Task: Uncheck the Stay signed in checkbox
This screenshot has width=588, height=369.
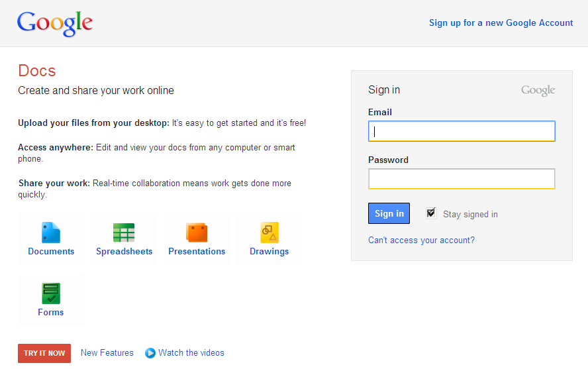Action: click(431, 213)
